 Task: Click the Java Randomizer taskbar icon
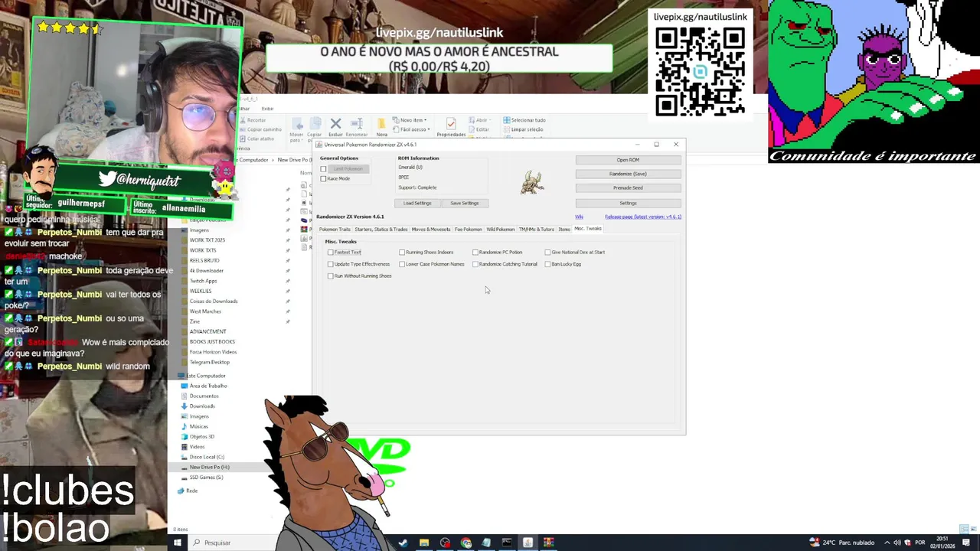coord(528,543)
